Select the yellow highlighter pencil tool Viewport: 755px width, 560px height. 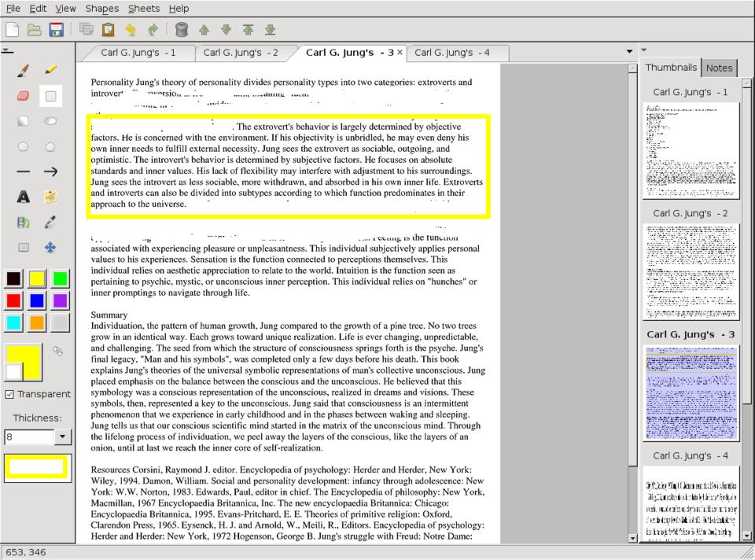click(51, 71)
